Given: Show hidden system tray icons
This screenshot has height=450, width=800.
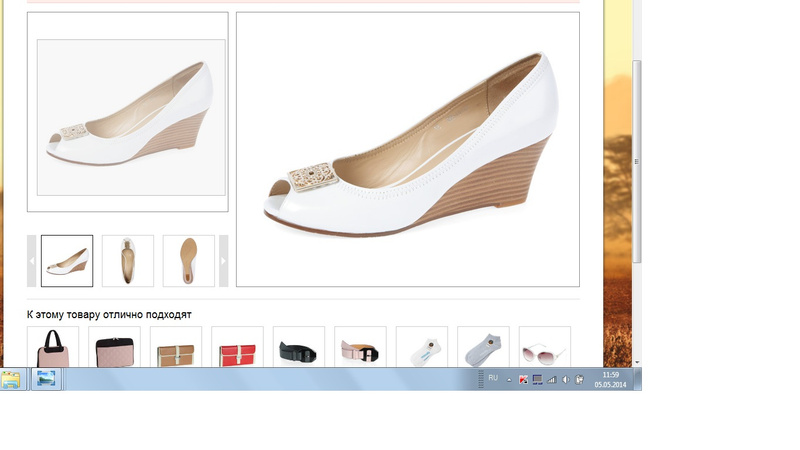Looking at the screenshot, I should [x=509, y=380].
